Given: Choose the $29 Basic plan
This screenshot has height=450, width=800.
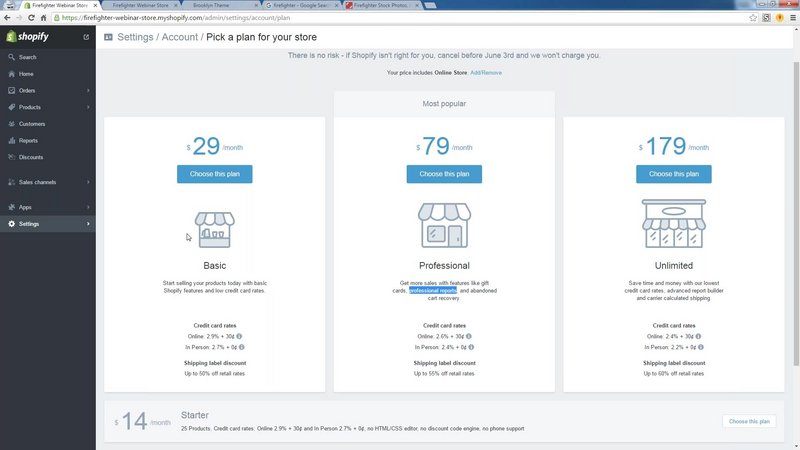Looking at the screenshot, I should pos(215,174).
